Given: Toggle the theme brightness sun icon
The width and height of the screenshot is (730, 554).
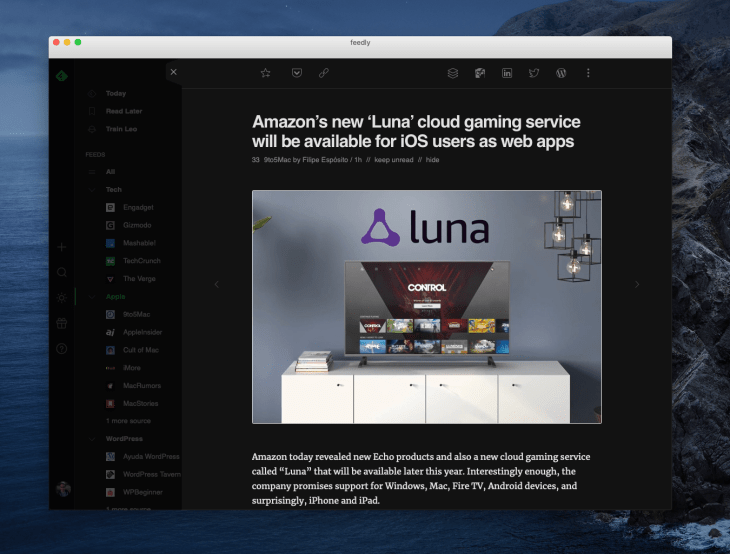Looking at the screenshot, I should coord(62,297).
